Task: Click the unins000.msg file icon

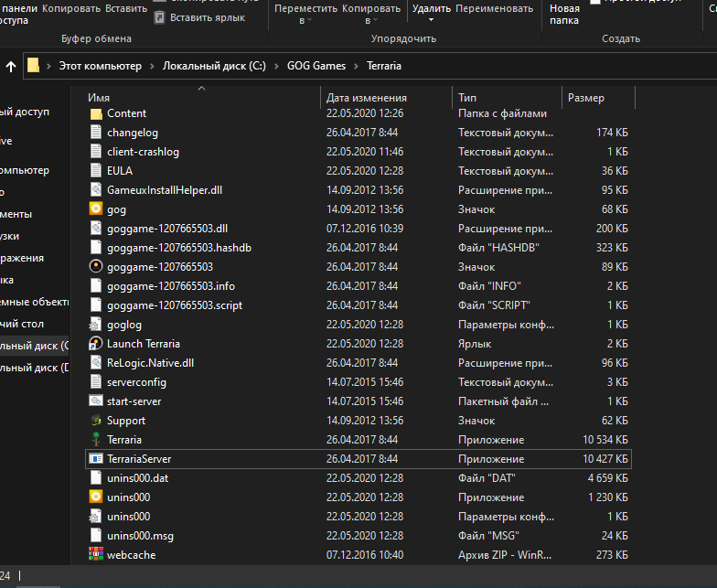Action: click(x=96, y=536)
